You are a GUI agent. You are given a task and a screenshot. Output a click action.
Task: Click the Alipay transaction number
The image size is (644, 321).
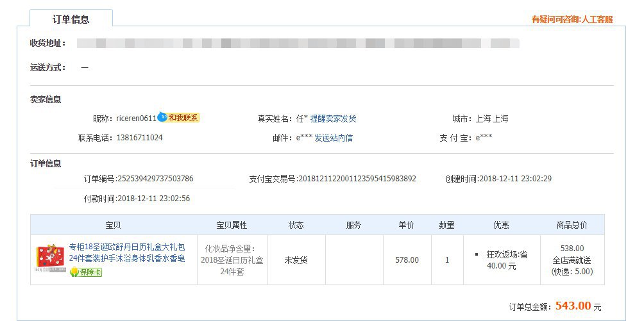pos(357,179)
